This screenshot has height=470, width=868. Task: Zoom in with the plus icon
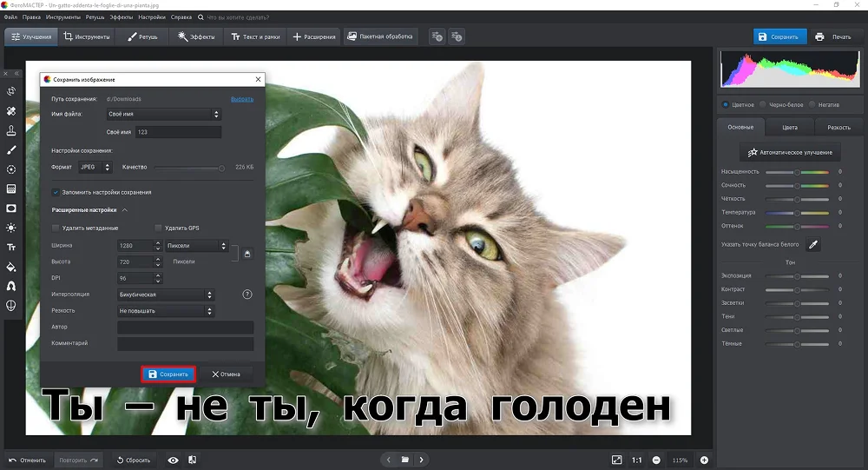click(704, 460)
